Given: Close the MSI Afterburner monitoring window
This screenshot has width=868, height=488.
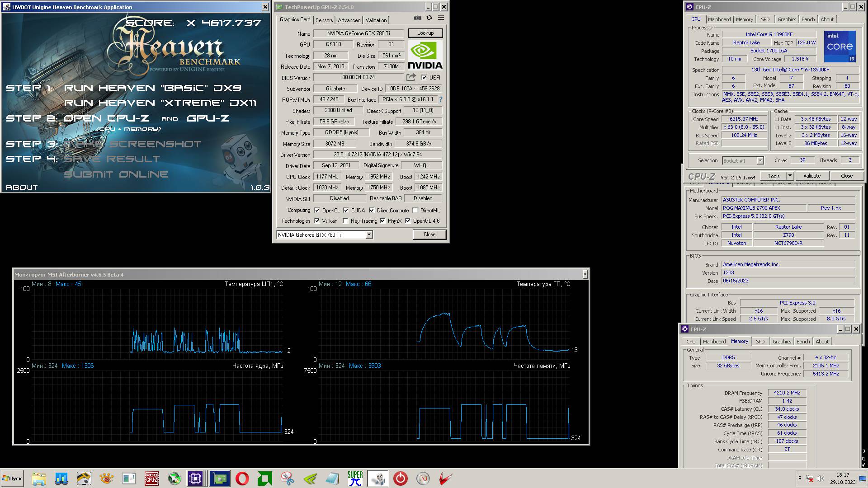Looking at the screenshot, I should coord(585,274).
